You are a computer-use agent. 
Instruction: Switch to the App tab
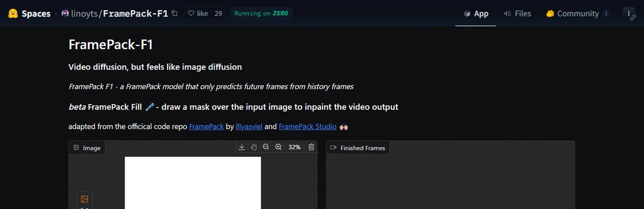[475, 13]
